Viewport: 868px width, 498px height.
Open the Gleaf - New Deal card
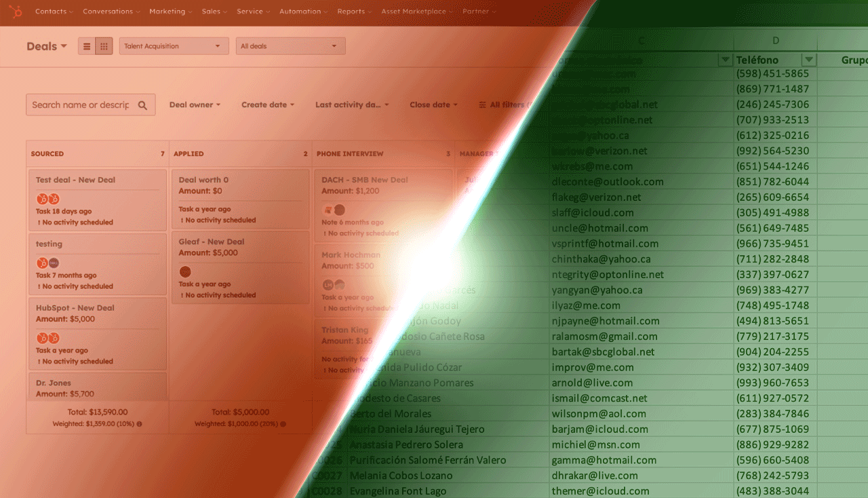pyautogui.click(x=241, y=267)
